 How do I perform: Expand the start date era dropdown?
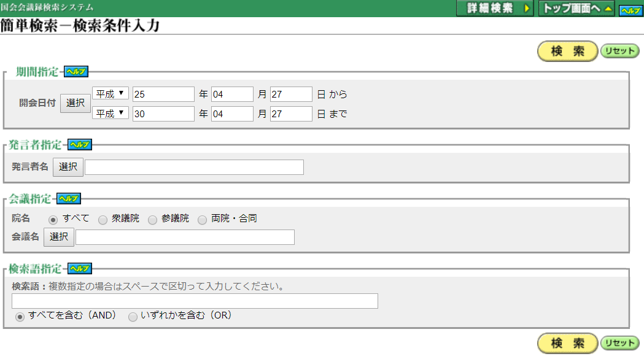[x=111, y=94]
